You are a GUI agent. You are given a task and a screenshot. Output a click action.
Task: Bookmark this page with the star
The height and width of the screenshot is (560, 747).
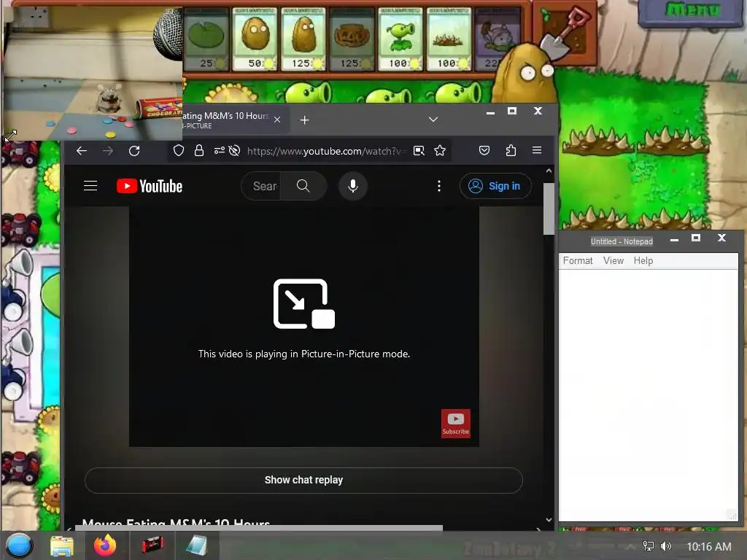pos(440,151)
